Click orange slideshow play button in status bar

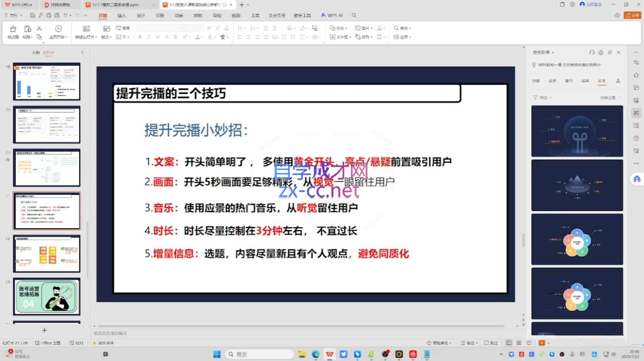(542, 343)
